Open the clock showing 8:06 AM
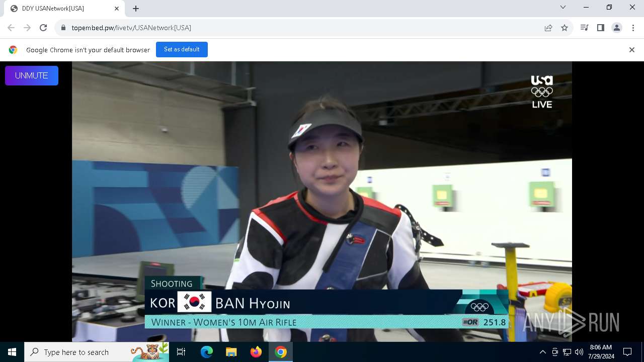 point(601,352)
